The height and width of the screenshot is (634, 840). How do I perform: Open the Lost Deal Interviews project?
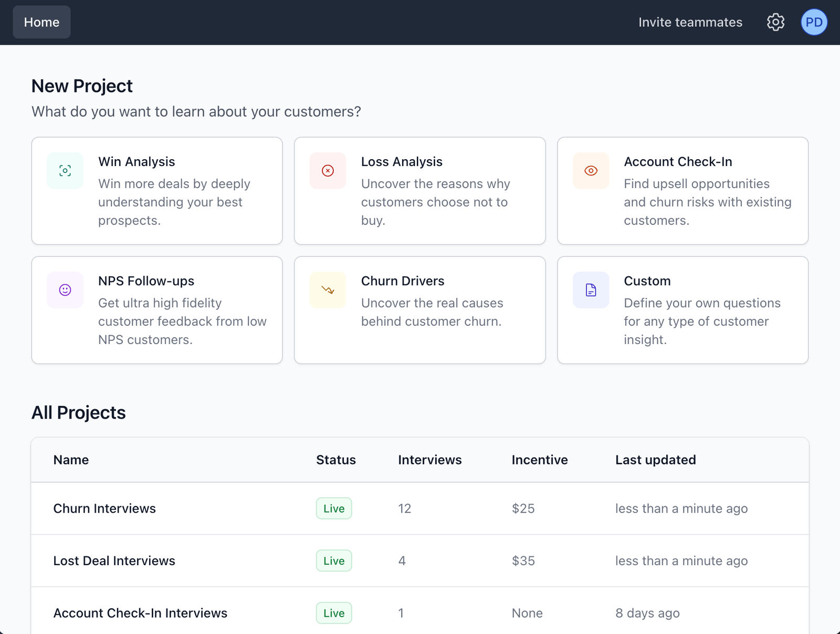114,560
